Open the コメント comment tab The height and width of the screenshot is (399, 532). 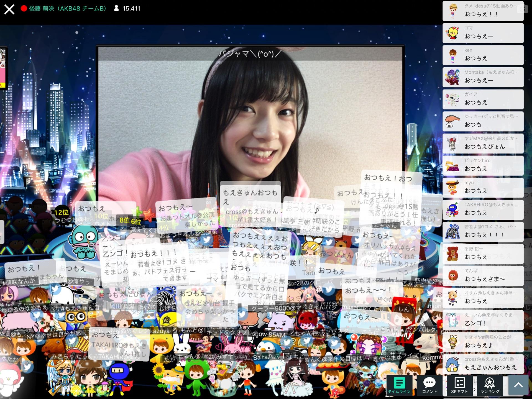(429, 385)
